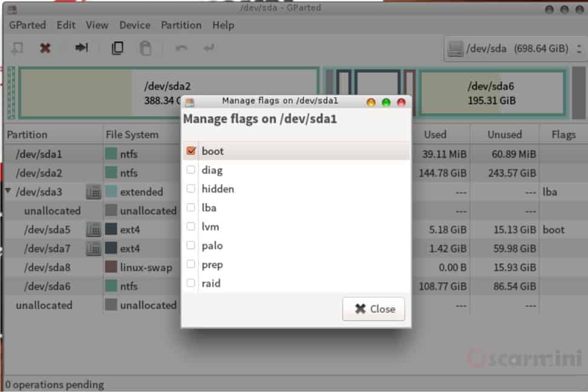Enable the raid flag checkbox
This screenshot has width=588, height=392.
point(191,283)
